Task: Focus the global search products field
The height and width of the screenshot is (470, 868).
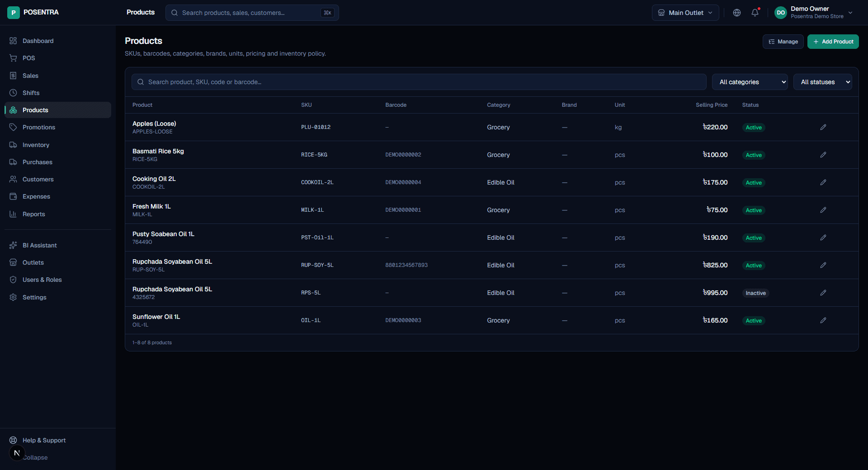Action: (252, 13)
